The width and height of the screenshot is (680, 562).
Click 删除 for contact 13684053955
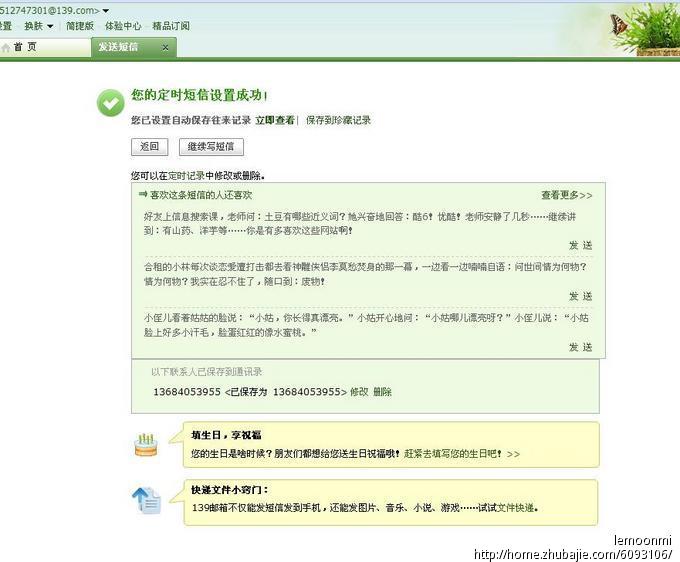point(382,392)
